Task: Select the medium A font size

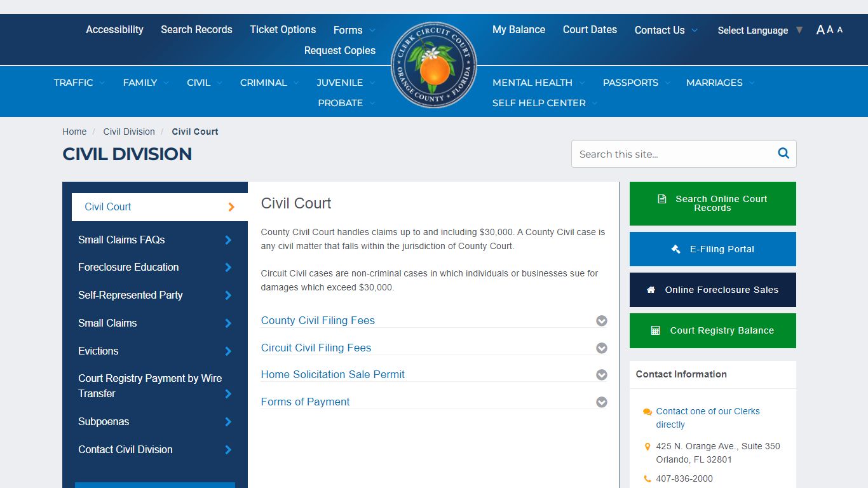Action: coord(830,29)
